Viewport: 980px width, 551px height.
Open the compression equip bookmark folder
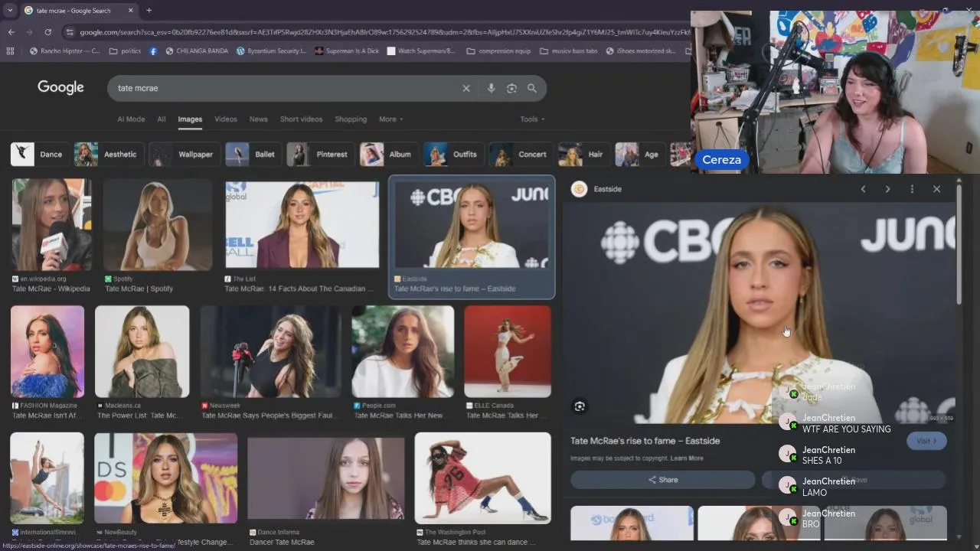498,51
